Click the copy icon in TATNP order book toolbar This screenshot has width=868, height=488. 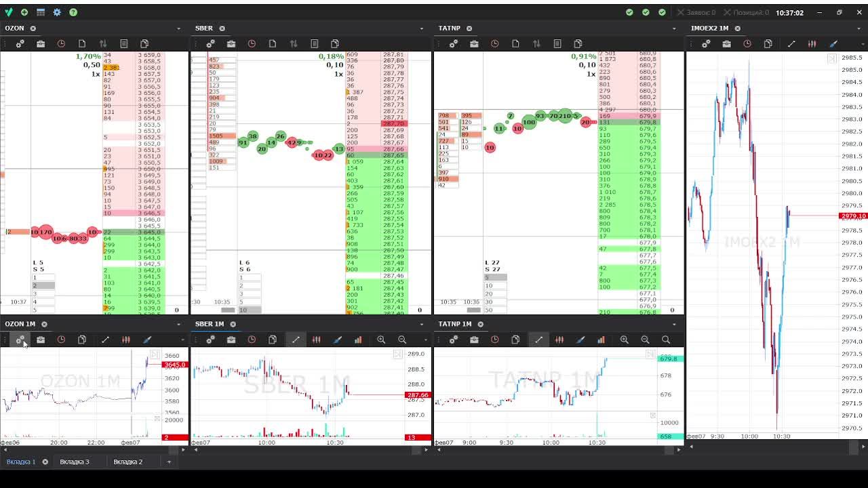578,43
